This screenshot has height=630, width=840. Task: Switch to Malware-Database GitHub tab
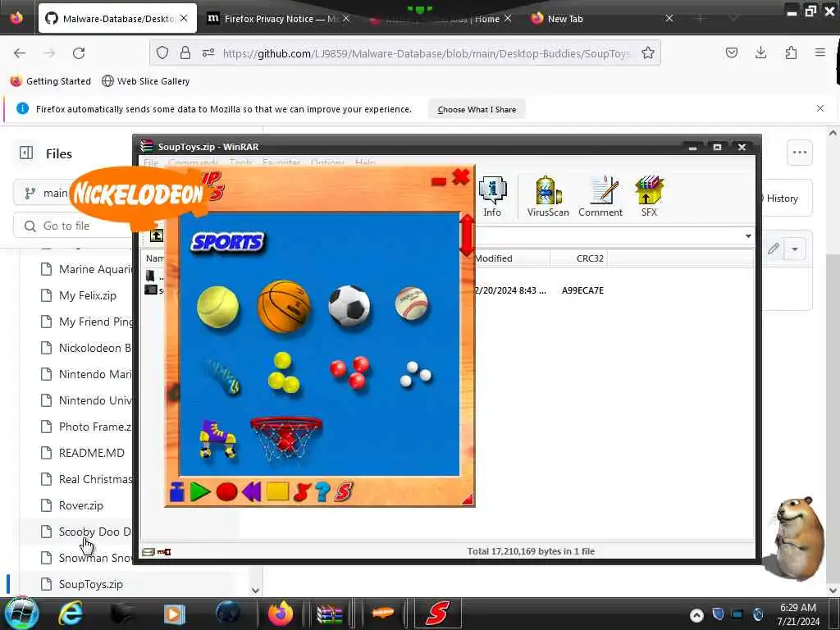(x=117, y=18)
